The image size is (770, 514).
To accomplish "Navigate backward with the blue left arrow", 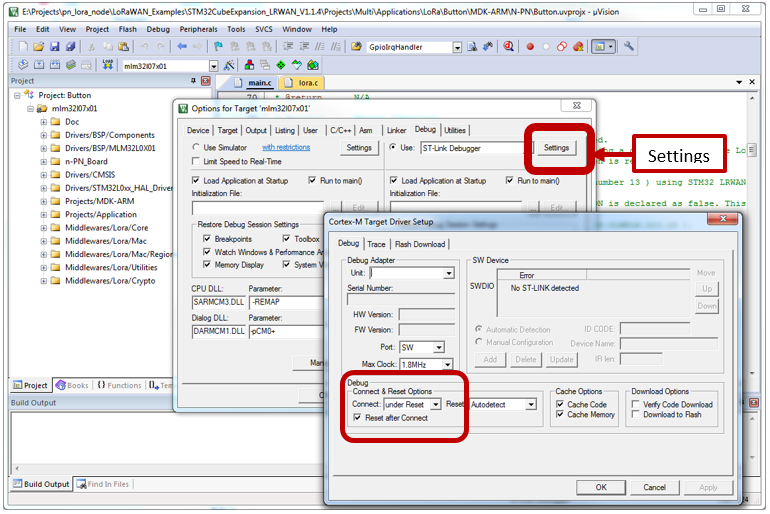I will tap(182, 47).
